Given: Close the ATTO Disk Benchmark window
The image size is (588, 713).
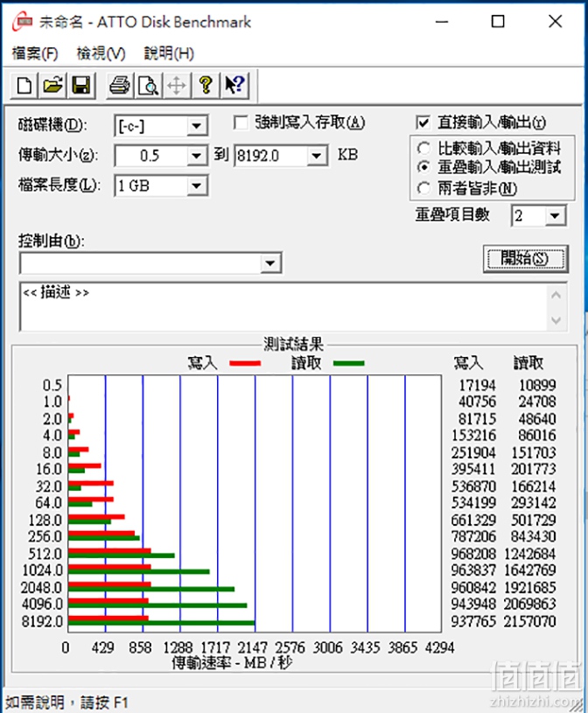Looking at the screenshot, I should [556, 22].
